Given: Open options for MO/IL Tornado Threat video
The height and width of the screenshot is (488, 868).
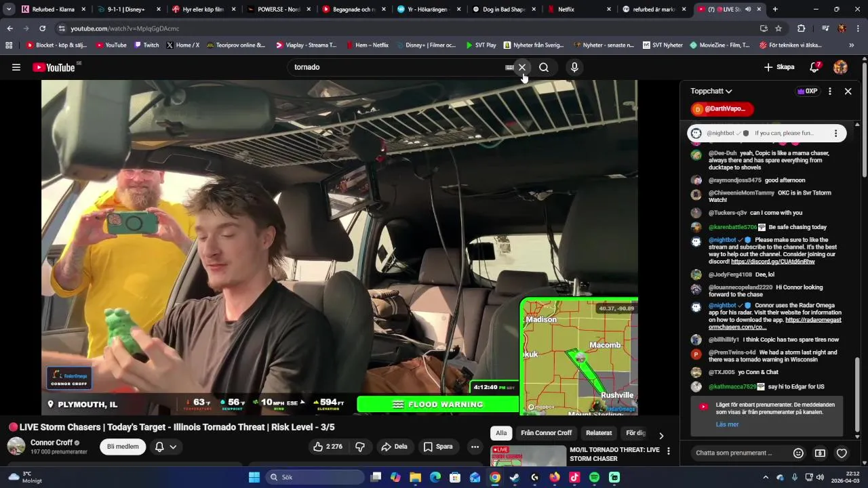Looking at the screenshot, I should coord(668,451).
